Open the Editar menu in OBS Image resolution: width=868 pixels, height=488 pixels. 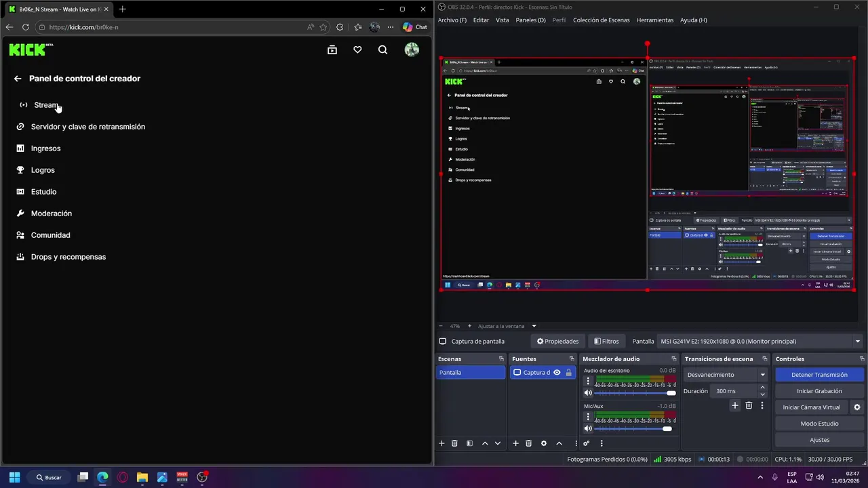[x=481, y=20]
